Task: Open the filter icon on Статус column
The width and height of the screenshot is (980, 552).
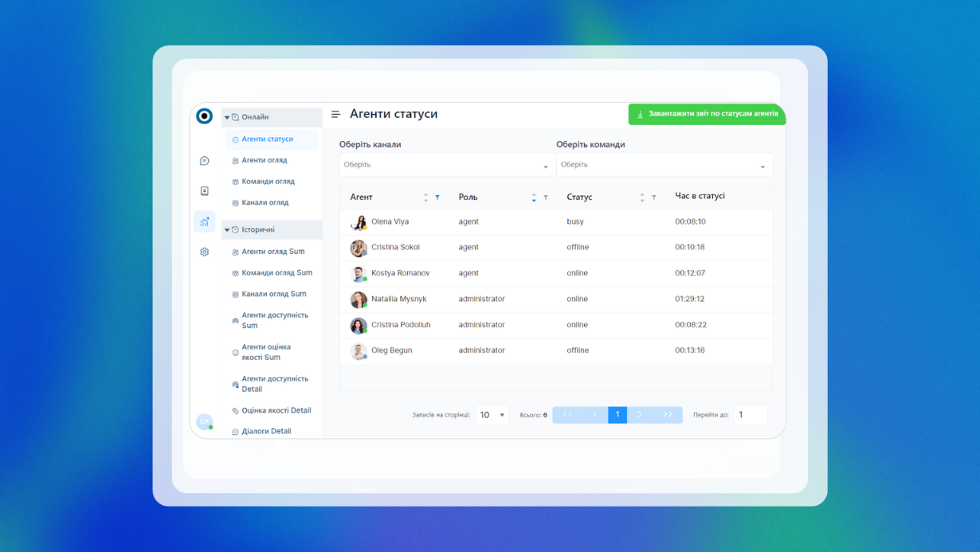Action: click(x=654, y=197)
